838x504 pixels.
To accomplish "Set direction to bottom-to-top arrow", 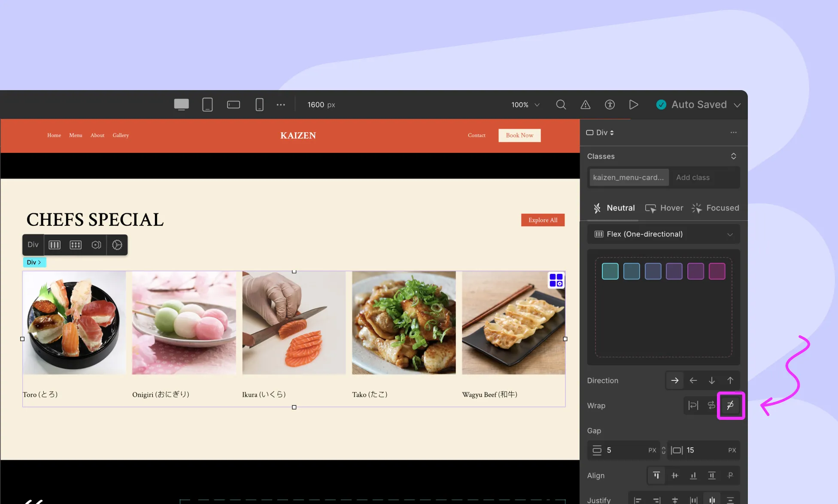I will (x=730, y=380).
